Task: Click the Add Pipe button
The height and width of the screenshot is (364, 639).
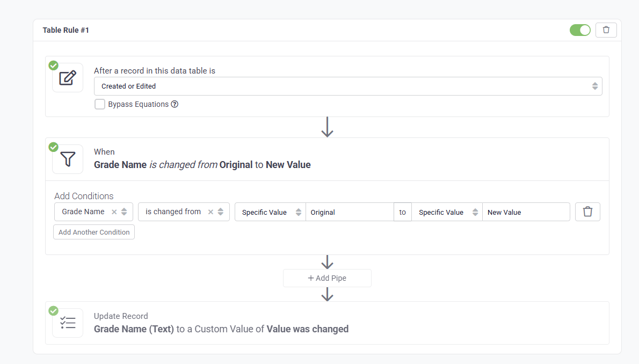Action: [x=327, y=278]
